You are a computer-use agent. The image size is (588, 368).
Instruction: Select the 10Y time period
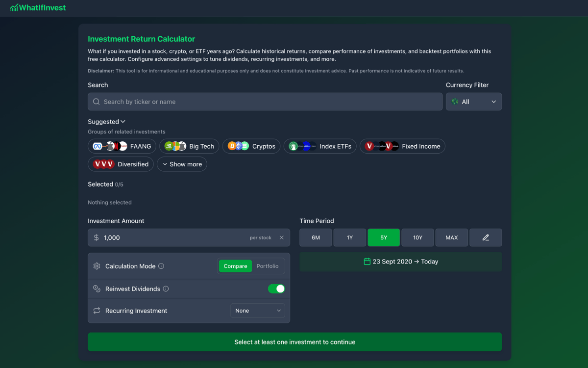pyautogui.click(x=417, y=237)
